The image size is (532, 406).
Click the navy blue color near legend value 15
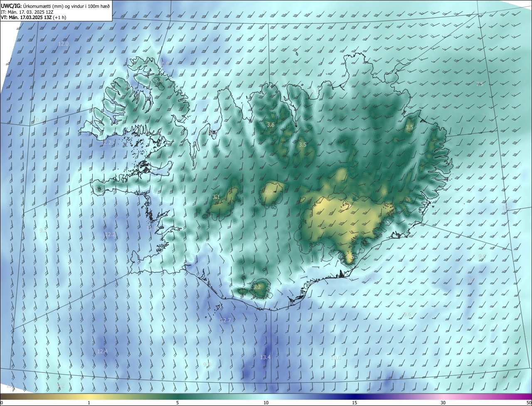coord(355,396)
